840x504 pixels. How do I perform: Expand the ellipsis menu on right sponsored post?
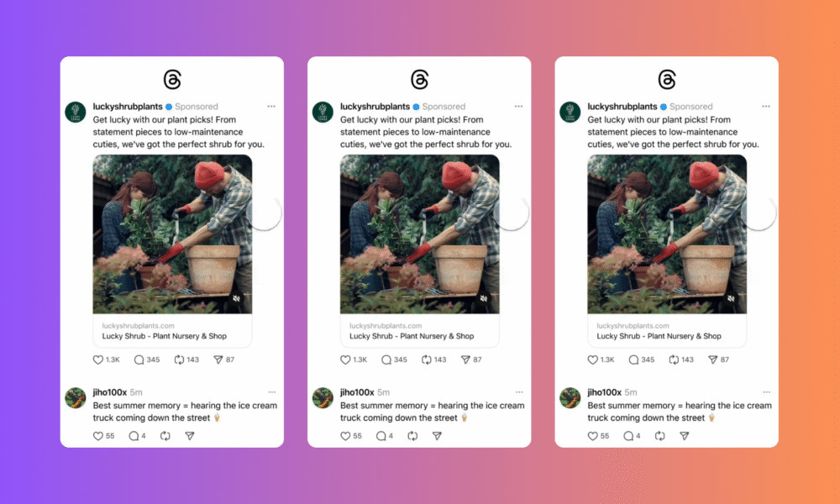tap(766, 107)
